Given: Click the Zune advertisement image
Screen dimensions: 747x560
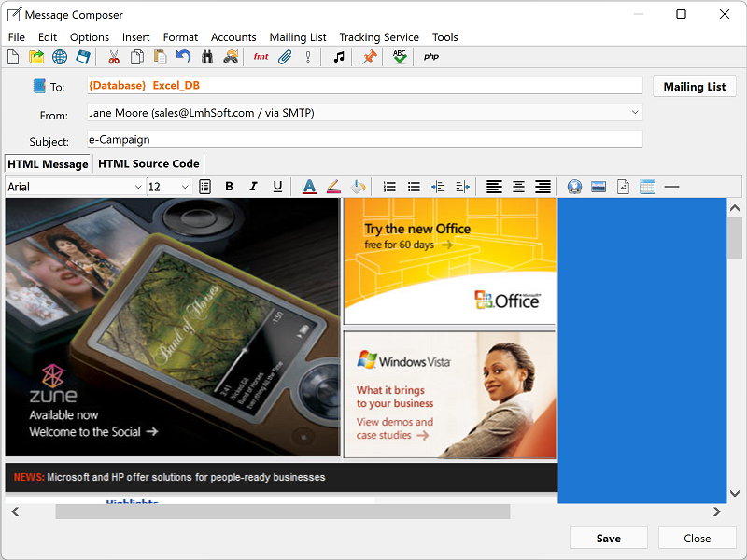Looking at the screenshot, I should [173, 328].
